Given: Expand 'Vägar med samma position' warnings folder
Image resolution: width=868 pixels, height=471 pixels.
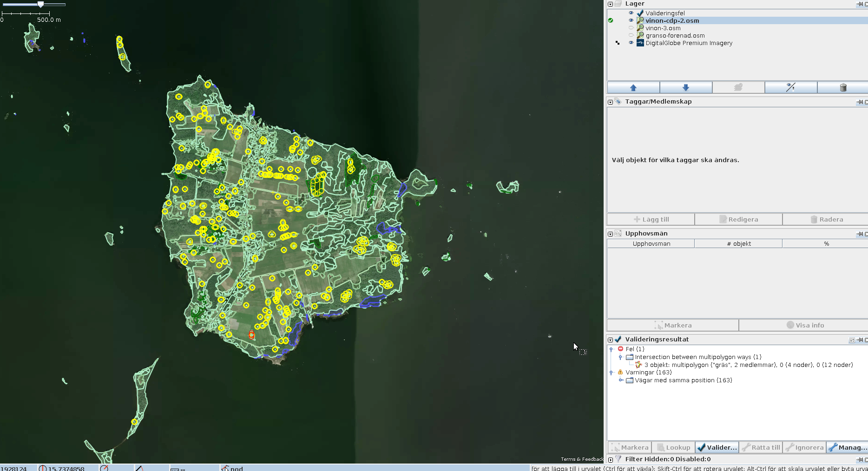Looking at the screenshot, I should 621,380.
